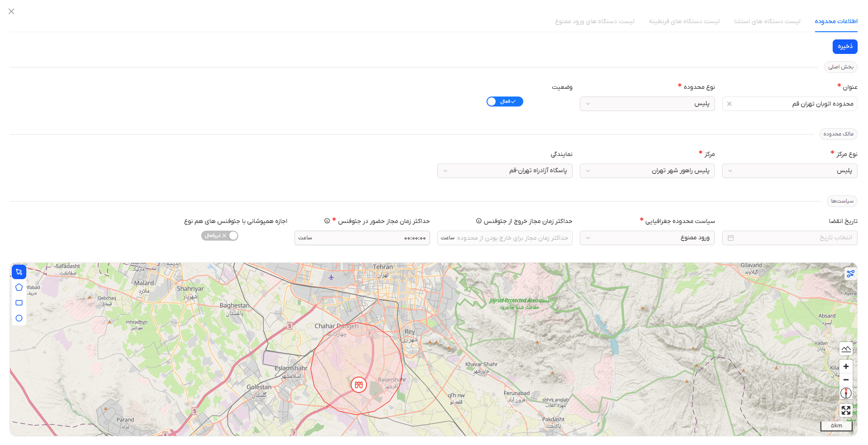Open the اطلاعات محدوده tab
The width and height of the screenshot is (868, 445).
pyautogui.click(x=836, y=21)
